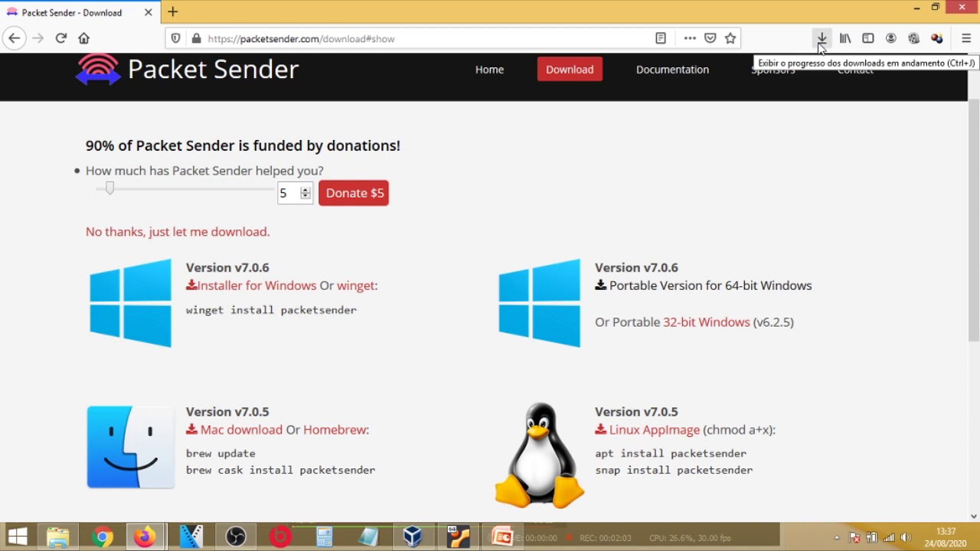Screen dimensions: 980x551
Task: Bookmark this page with the star
Action: pyautogui.click(x=730, y=38)
